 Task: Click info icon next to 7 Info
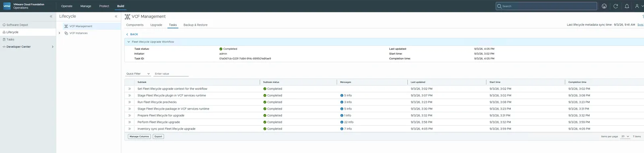pos(342,129)
